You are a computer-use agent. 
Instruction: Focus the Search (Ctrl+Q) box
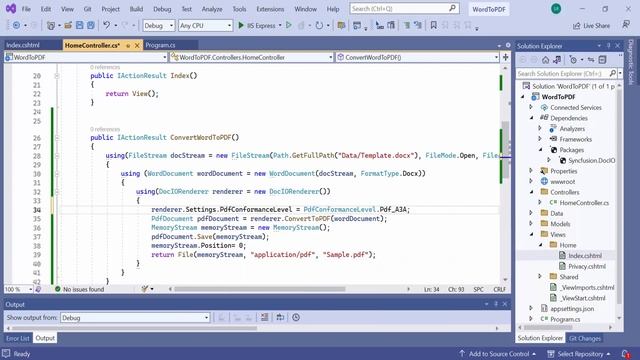click(x=404, y=9)
